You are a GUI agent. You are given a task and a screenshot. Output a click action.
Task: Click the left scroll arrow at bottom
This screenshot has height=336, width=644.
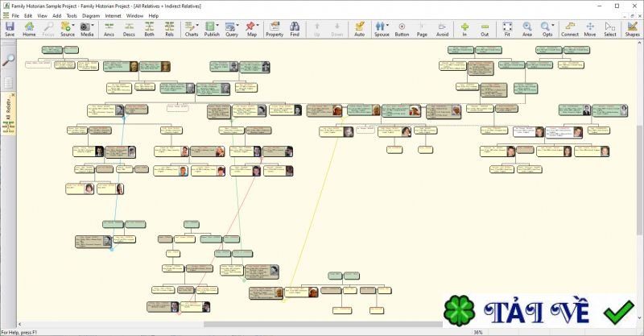(x=19, y=324)
